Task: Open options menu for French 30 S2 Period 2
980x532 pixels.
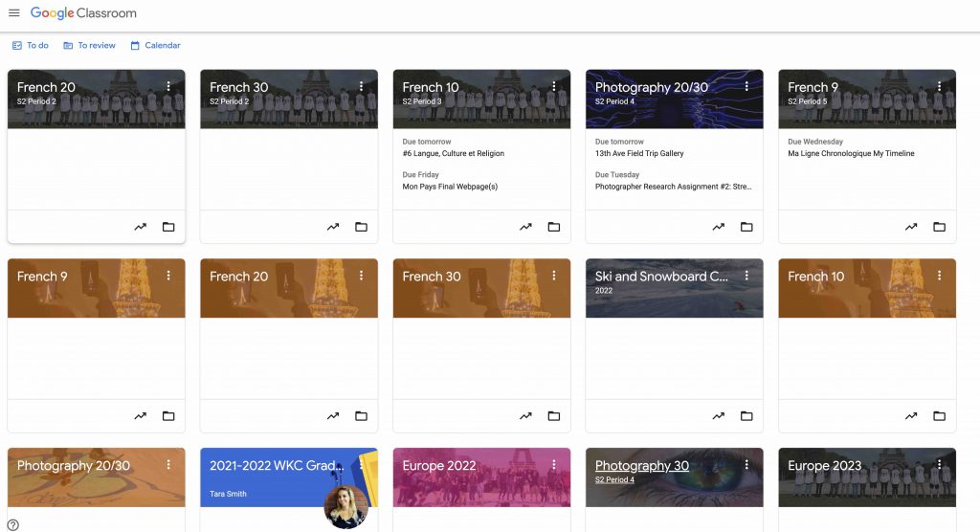Action: point(361,86)
